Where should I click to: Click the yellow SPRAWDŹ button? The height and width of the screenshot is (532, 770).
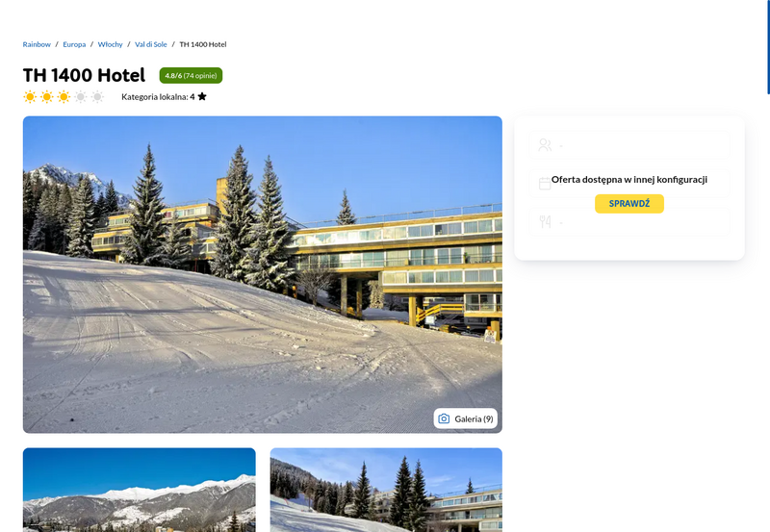(629, 204)
